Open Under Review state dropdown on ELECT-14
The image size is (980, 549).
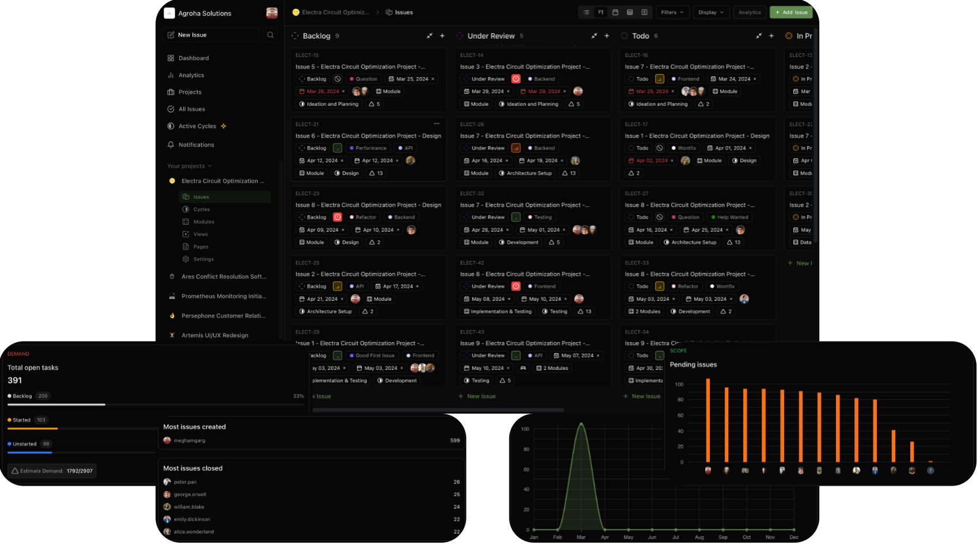[x=484, y=79]
